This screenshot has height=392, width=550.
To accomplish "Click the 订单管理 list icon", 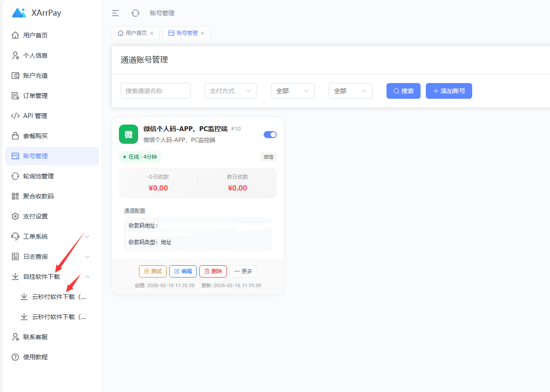I will pyautogui.click(x=15, y=96).
